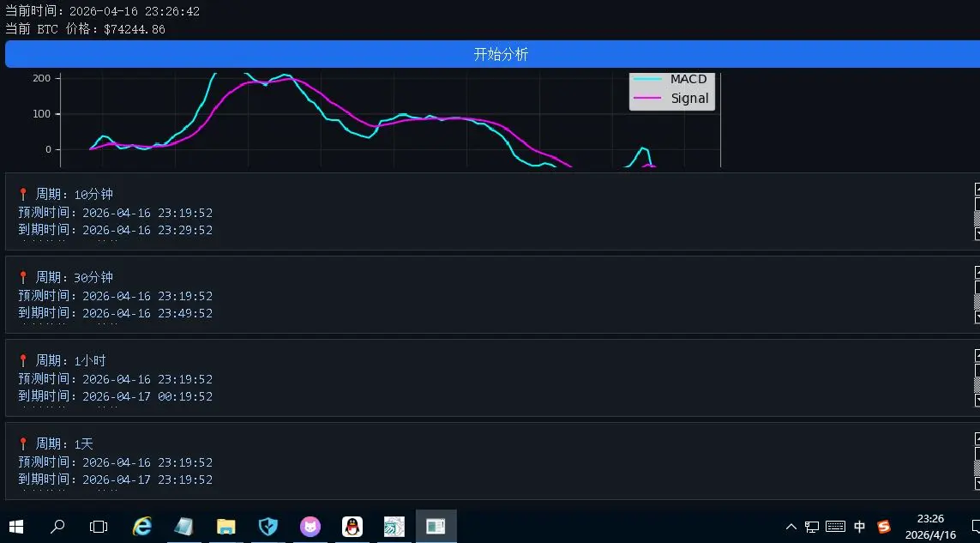
Task: Click scroll-down arrow in 10分钟 panel
Action: click(977, 234)
